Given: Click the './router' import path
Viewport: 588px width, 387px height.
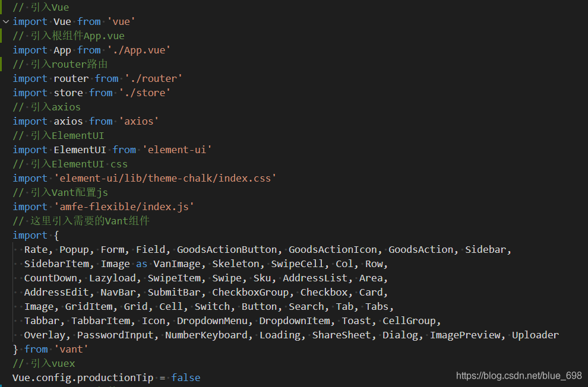Looking at the screenshot, I should point(153,79).
